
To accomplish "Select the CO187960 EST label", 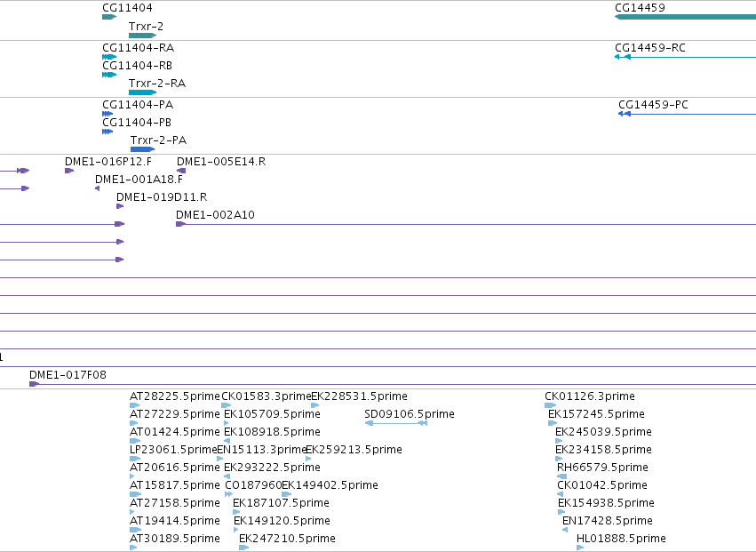I will click(x=253, y=485).
